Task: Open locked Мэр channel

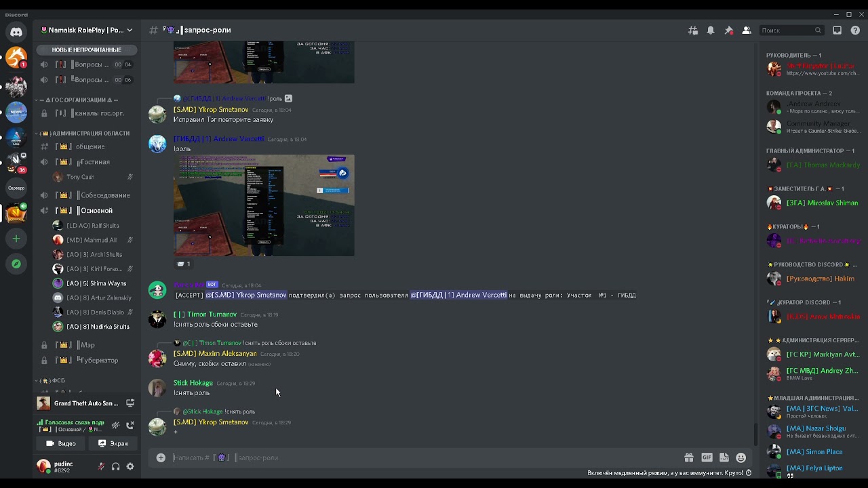Action: [87, 345]
